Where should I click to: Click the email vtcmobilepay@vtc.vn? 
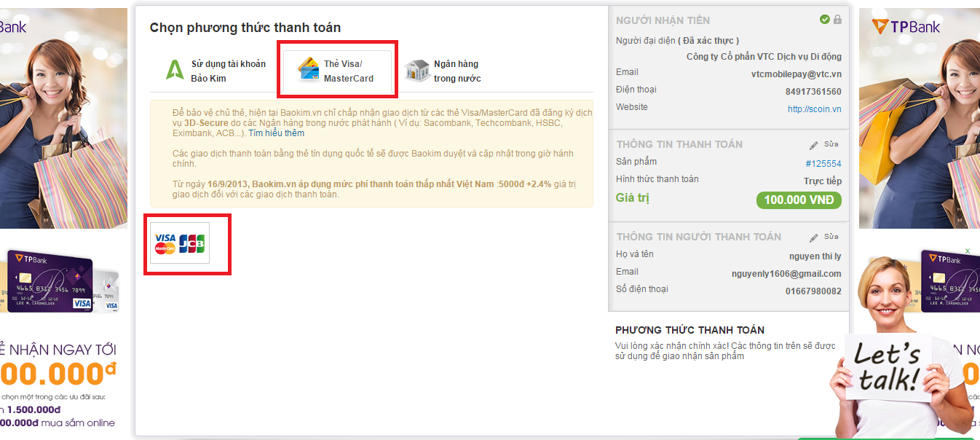797,74
